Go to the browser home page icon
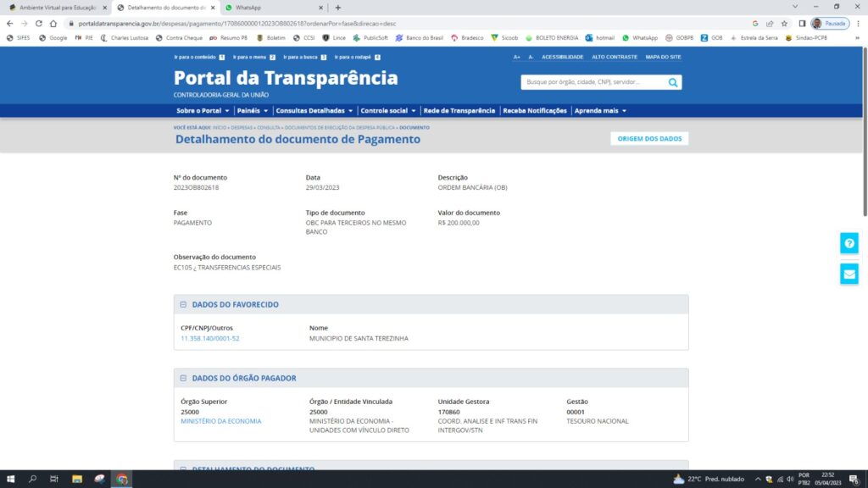Viewport: 868px width, 488px height. [x=53, y=24]
